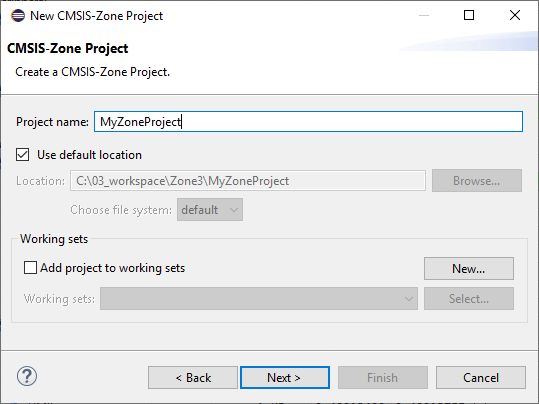Close the dialog with the X icon
Viewport: 539px width, 404px height.
pyautogui.click(x=515, y=15)
